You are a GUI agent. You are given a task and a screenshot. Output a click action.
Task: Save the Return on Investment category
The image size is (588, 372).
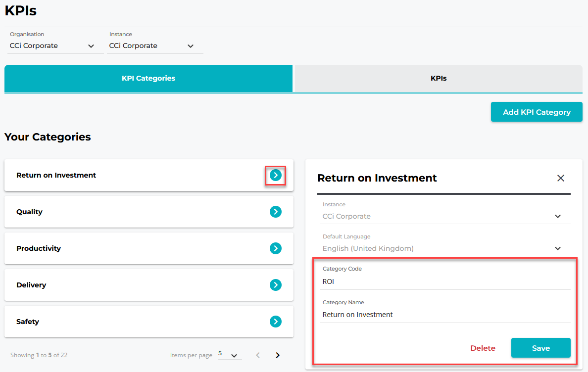pos(540,348)
